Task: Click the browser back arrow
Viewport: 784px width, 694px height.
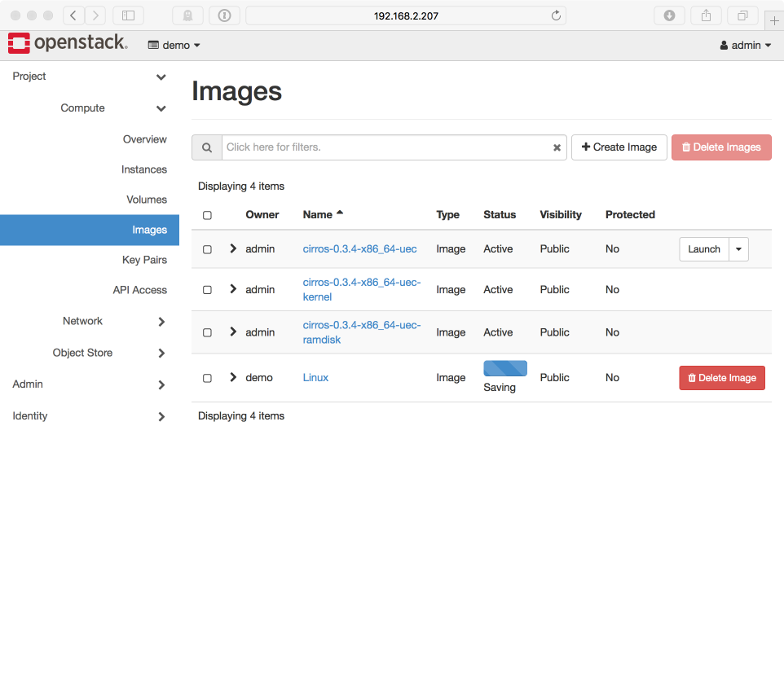Action: click(x=73, y=15)
